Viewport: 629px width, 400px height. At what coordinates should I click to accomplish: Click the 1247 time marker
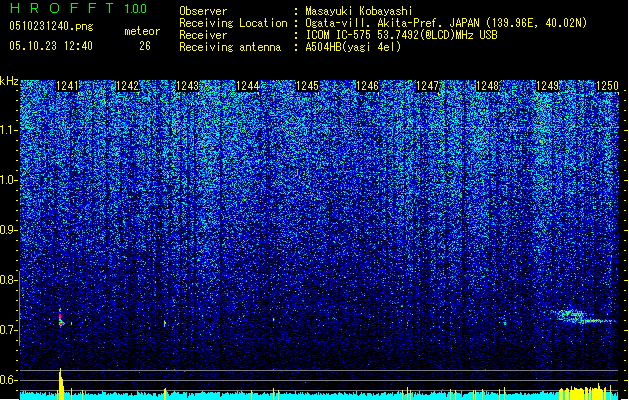[428, 86]
